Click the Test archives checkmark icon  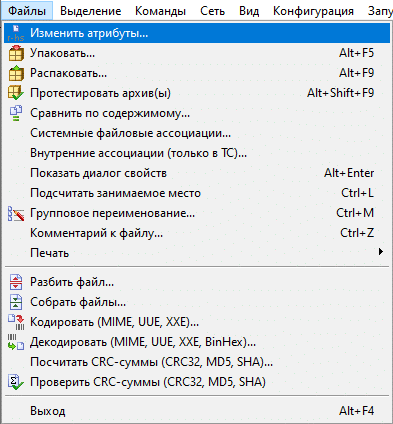16,93
